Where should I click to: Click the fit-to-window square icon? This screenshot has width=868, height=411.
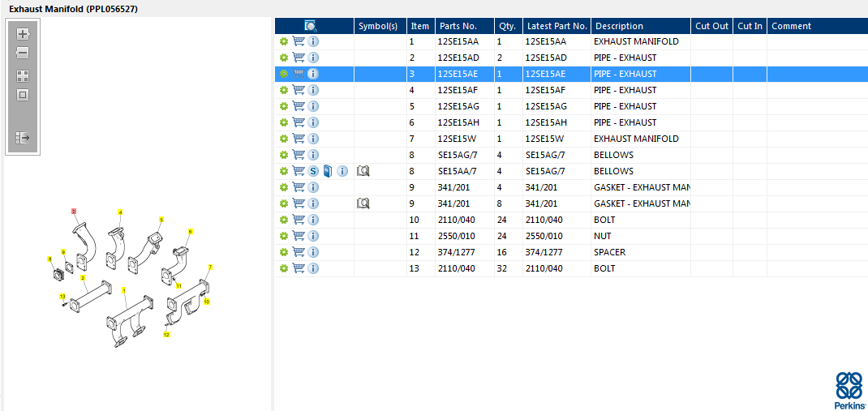pos(23,95)
